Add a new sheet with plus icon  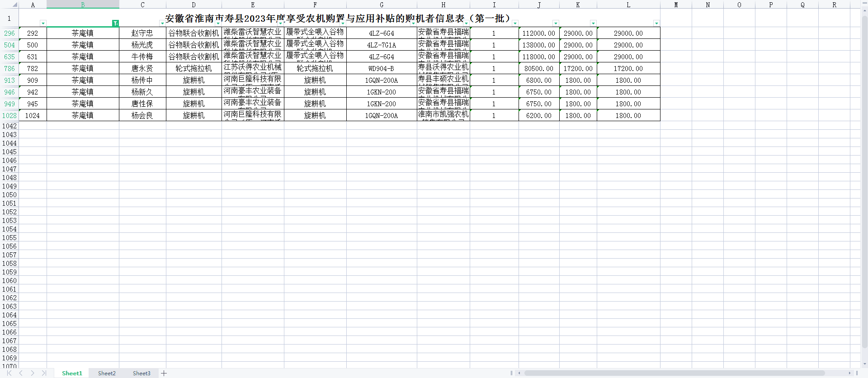[x=164, y=373]
